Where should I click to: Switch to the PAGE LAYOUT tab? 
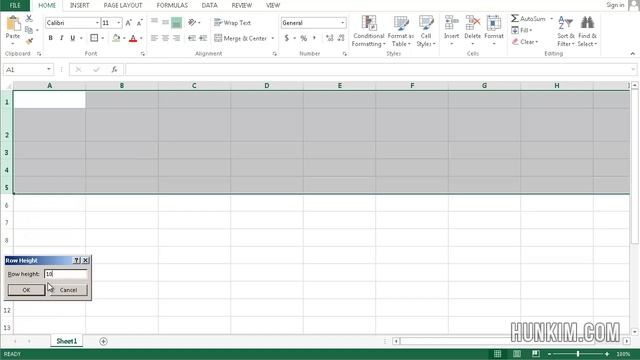click(123, 5)
